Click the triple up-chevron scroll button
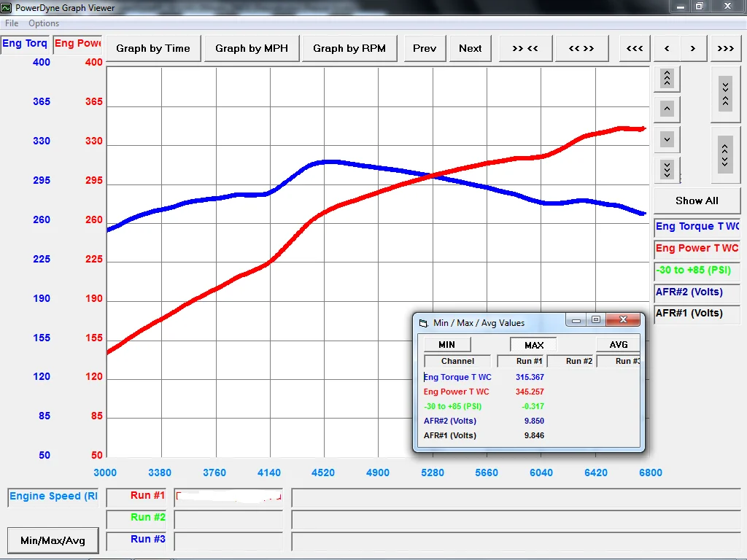Image resolution: width=747 pixels, height=560 pixels. point(667,79)
